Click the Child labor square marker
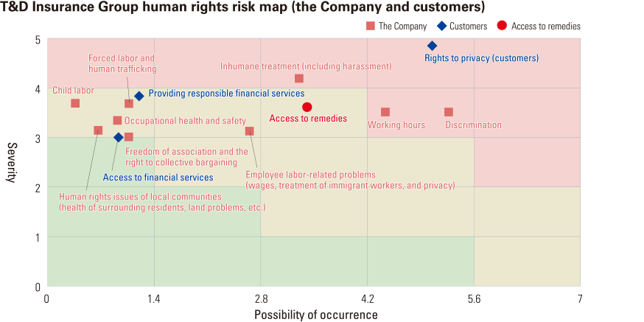The width and height of the screenshot is (644, 322). point(75,103)
